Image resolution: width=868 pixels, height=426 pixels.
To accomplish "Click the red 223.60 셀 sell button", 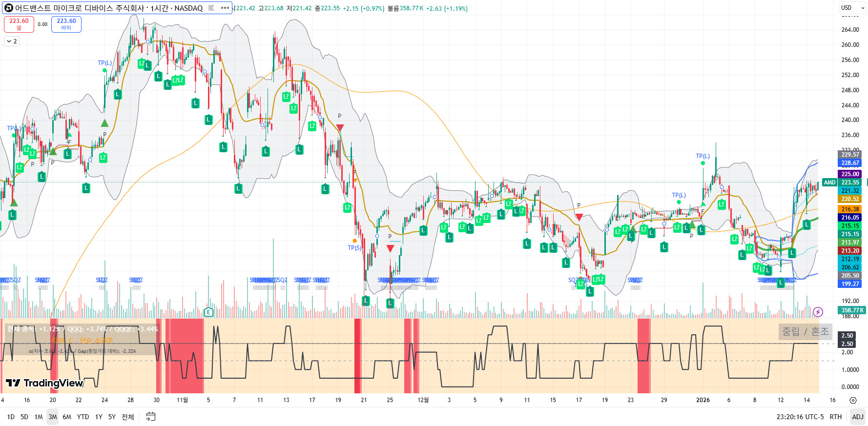I will pos(19,24).
